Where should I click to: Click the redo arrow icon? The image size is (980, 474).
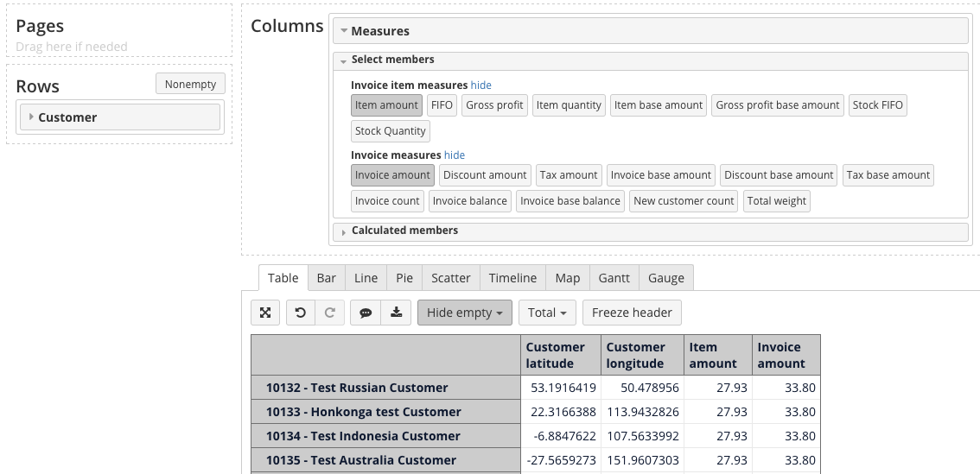click(329, 313)
